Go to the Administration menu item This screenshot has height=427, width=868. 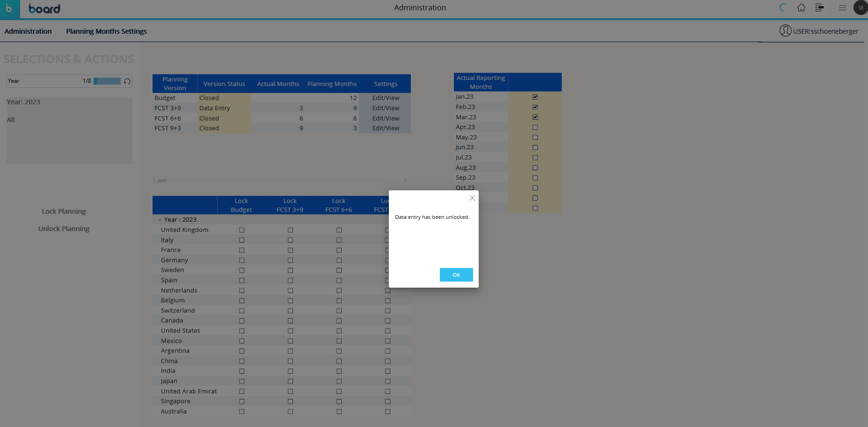click(28, 31)
